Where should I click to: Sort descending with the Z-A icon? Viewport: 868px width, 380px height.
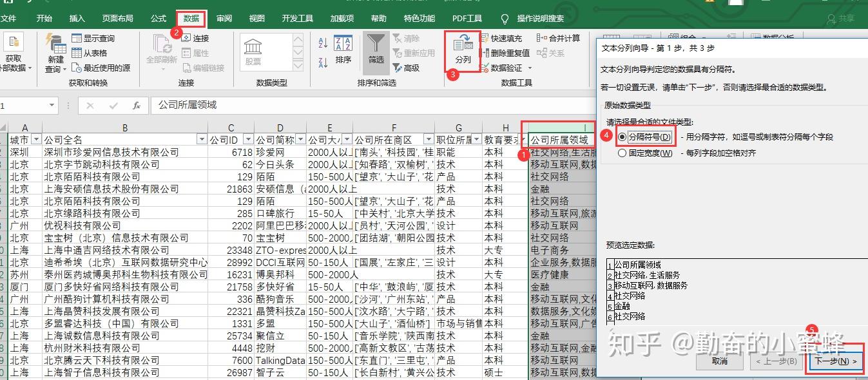click(323, 62)
